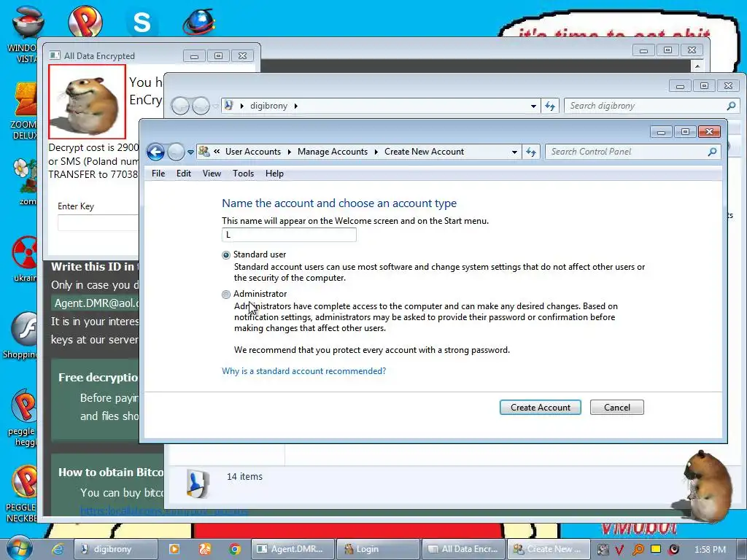
Task: Switch to digibrony taskbar button
Action: tap(116, 549)
